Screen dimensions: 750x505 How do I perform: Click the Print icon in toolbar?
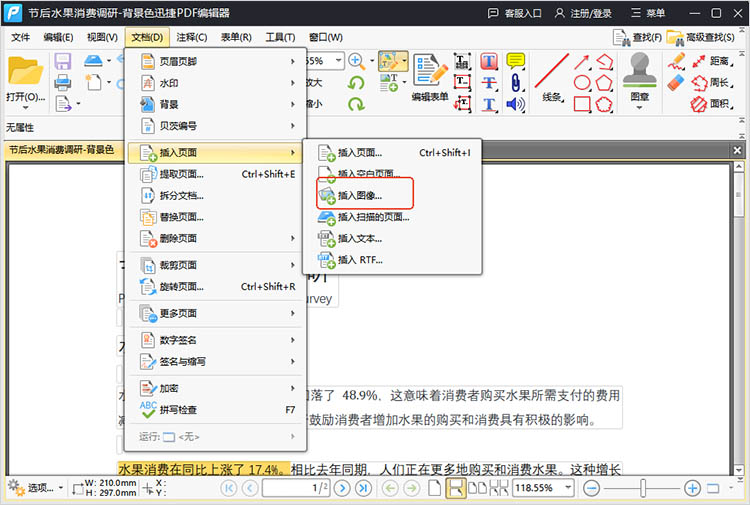coord(63,82)
